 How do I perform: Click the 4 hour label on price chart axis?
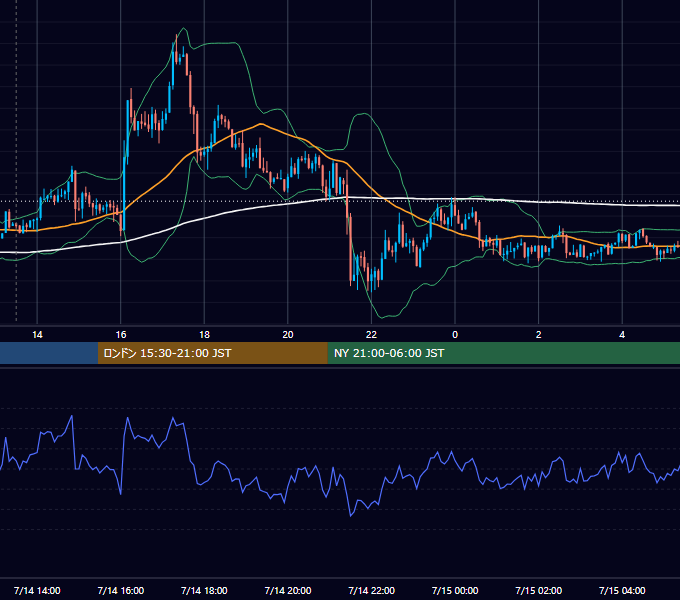[622, 335]
